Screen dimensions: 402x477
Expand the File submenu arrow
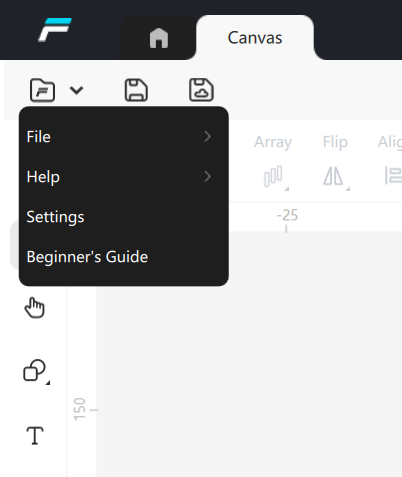point(207,137)
